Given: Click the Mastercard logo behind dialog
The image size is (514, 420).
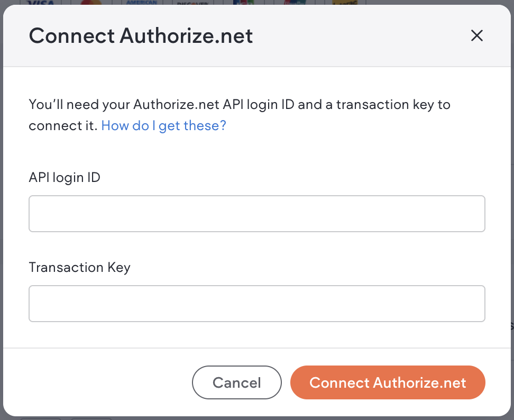Looking at the screenshot, I should [x=91, y=3].
